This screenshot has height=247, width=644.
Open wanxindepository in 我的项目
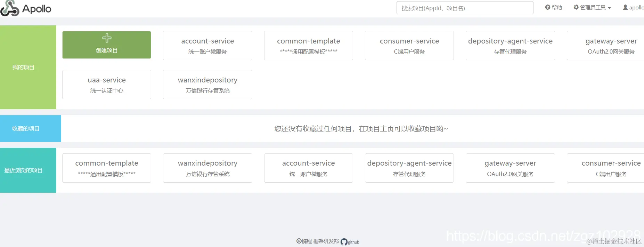coord(207,85)
